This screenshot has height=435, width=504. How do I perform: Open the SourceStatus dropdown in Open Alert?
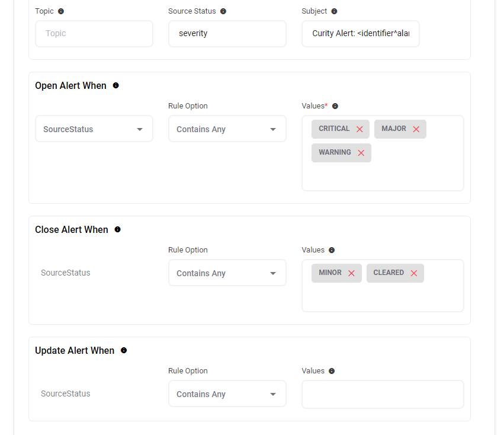[94, 129]
